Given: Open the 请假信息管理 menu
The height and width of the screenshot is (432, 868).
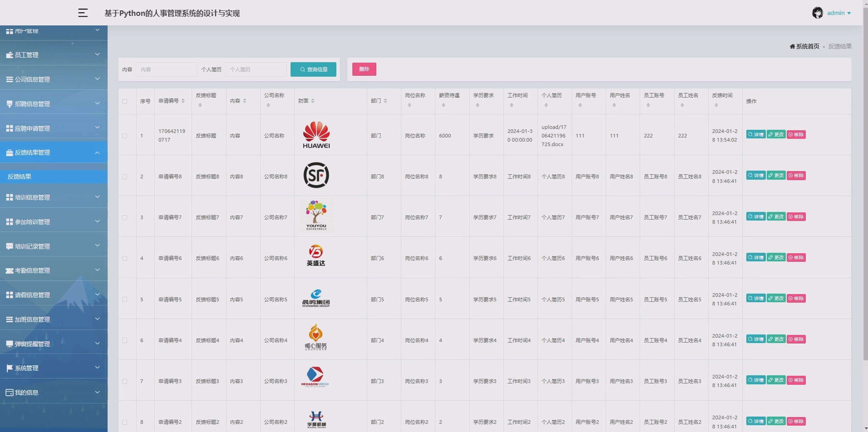Looking at the screenshot, I should pos(54,295).
